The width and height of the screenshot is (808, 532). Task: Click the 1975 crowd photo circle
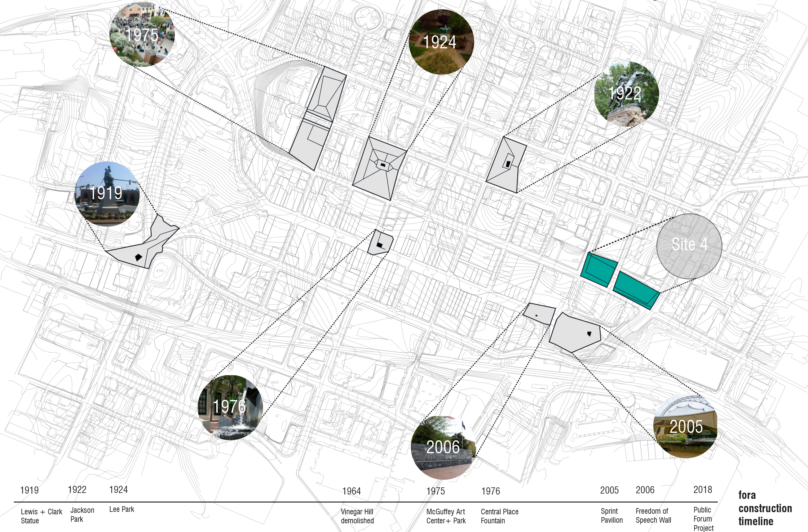pyautogui.click(x=142, y=34)
